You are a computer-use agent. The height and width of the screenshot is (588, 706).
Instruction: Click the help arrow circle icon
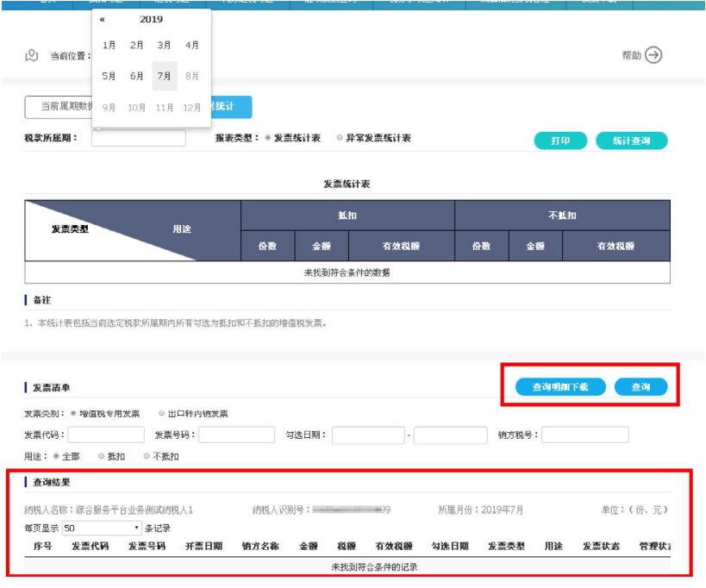tap(653, 55)
